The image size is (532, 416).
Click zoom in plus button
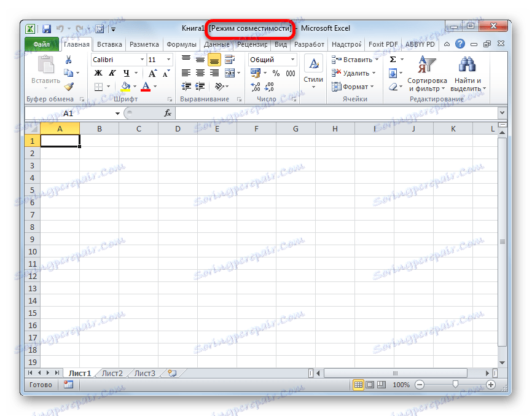tap(491, 385)
